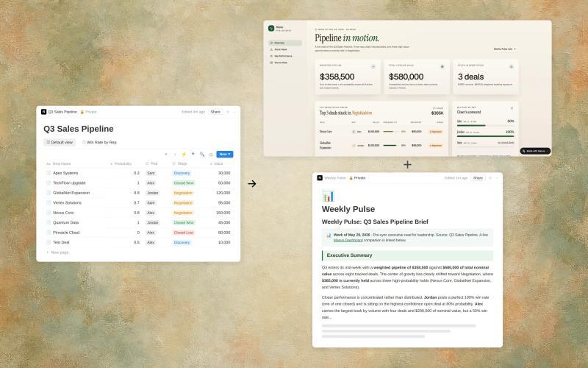Click the Made with Manus badge
588x368 pixels.
click(x=535, y=151)
